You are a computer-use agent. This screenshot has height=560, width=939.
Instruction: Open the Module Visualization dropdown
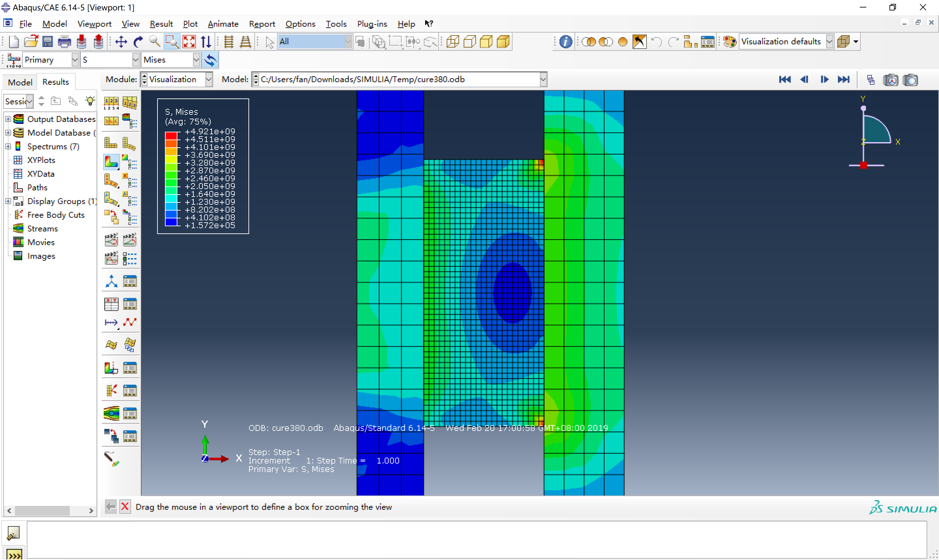click(208, 79)
